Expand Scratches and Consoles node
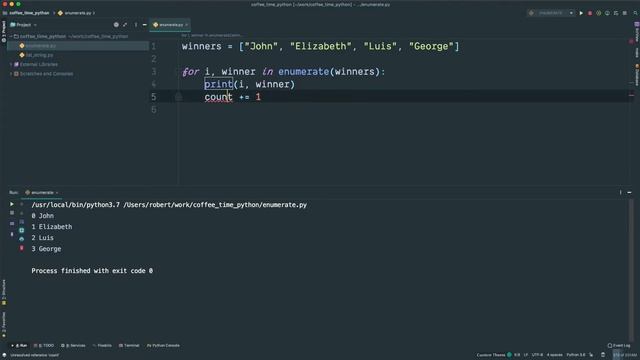The height and width of the screenshot is (360, 640). 11,74
